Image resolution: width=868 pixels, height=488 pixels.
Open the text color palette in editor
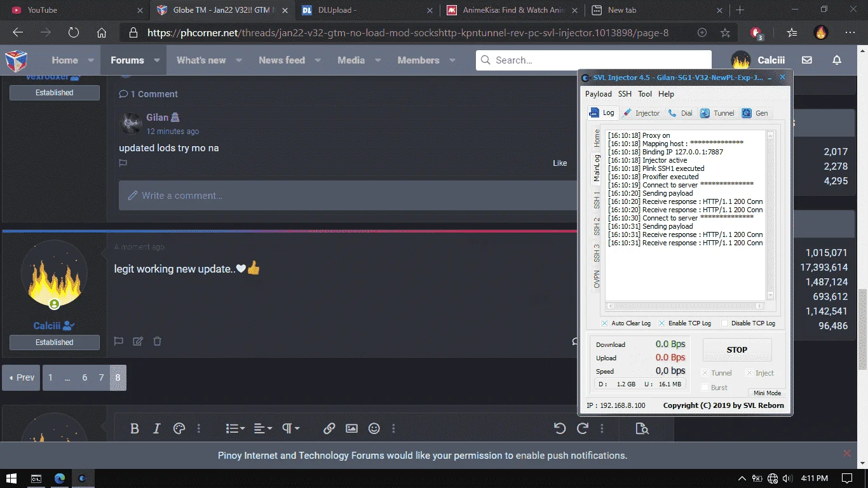coord(179,428)
